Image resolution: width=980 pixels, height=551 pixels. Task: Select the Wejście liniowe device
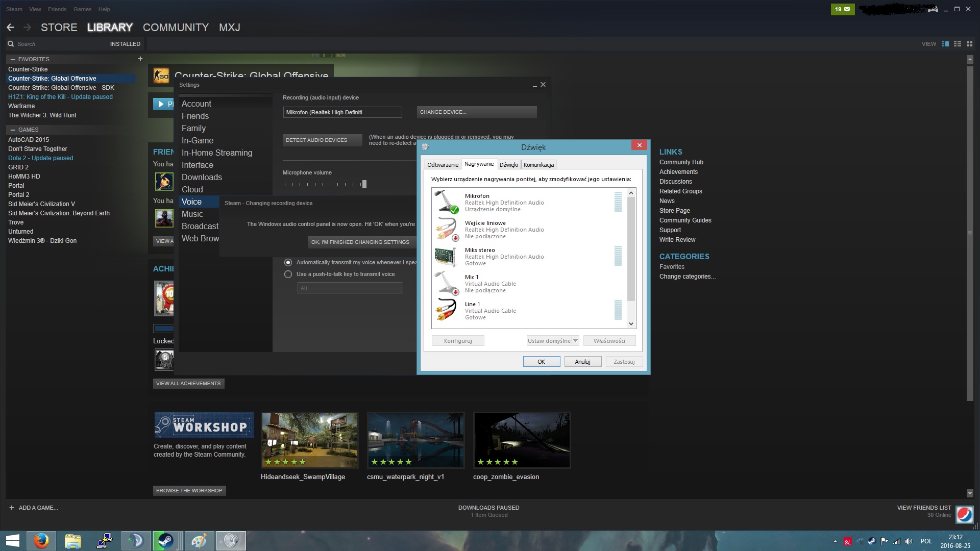click(x=528, y=229)
